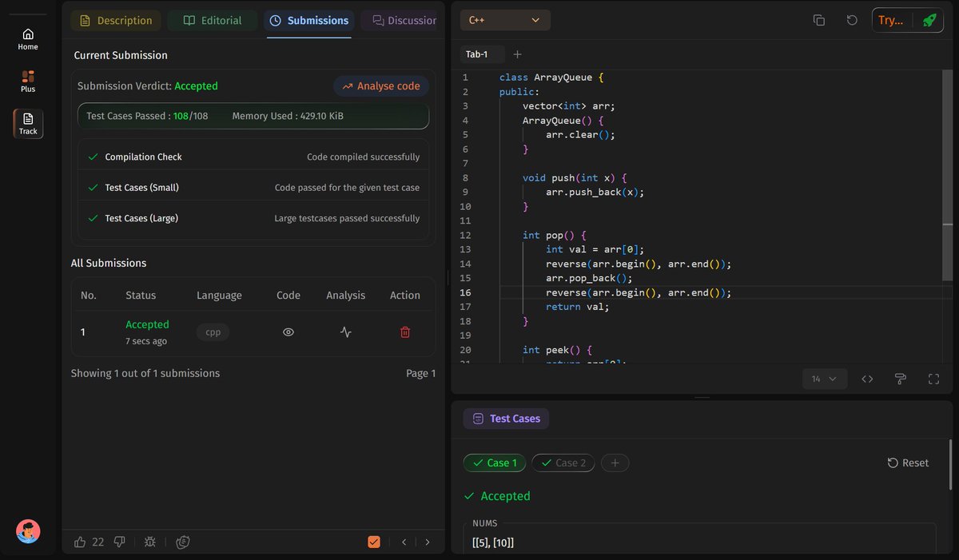The width and height of the screenshot is (959, 560).
Task: Click the Try... button
Action: pyautogui.click(x=890, y=20)
